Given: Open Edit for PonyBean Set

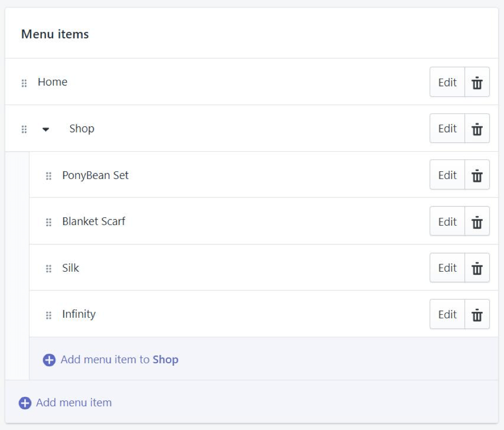Looking at the screenshot, I should [448, 175].
